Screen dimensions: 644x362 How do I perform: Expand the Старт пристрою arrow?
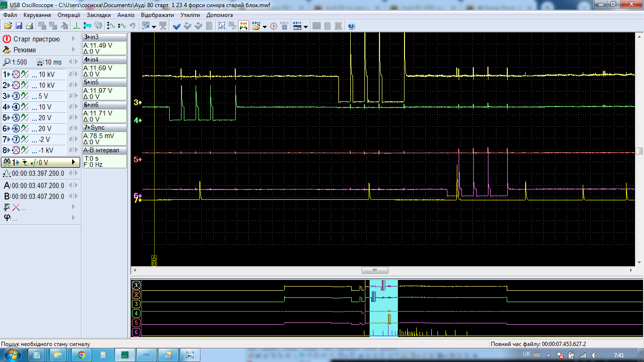coord(74,39)
